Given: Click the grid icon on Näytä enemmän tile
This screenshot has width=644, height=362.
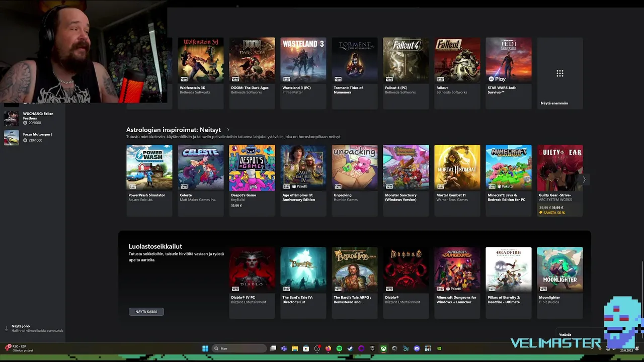Looking at the screenshot, I should click(x=559, y=73).
